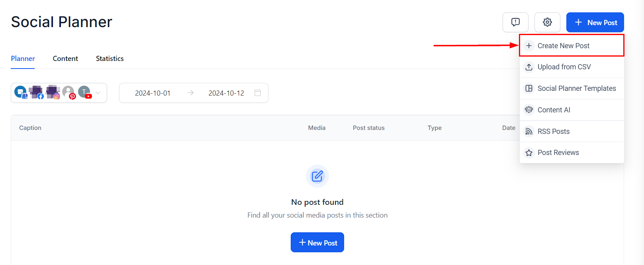Select the Instagram account avatar
This screenshot has width=644, height=265.
click(53, 92)
